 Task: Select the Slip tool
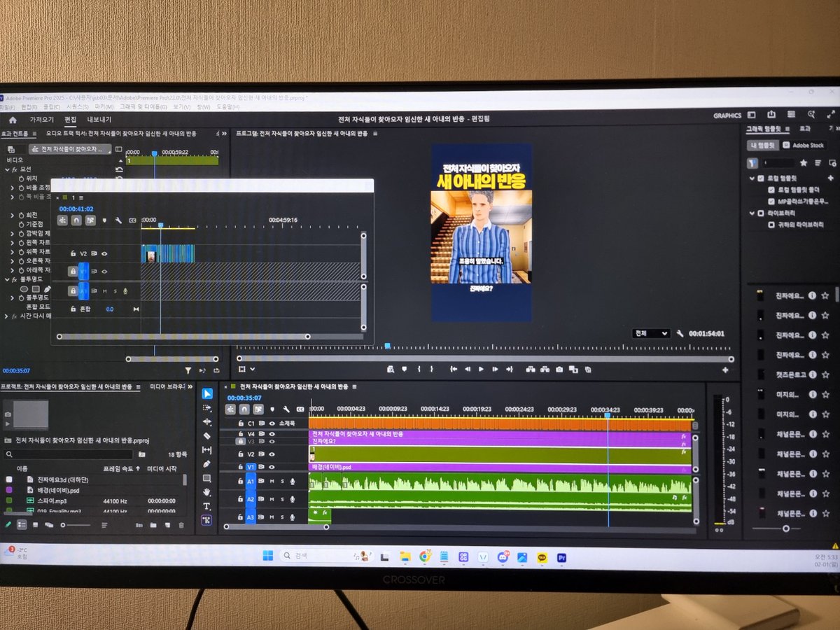[x=207, y=449]
